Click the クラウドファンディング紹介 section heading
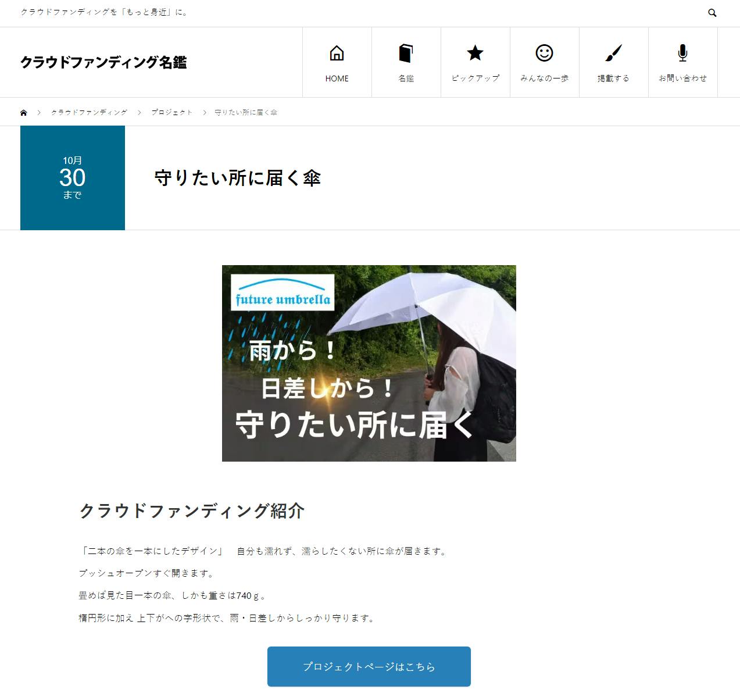Image resolution: width=740 pixels, height=700 pixels. point(192,511)
